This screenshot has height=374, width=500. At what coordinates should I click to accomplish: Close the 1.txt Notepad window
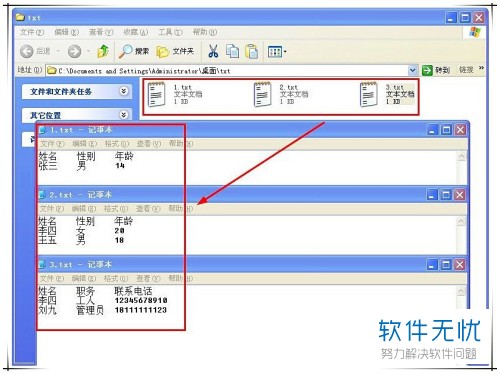(x=461, y=130)
